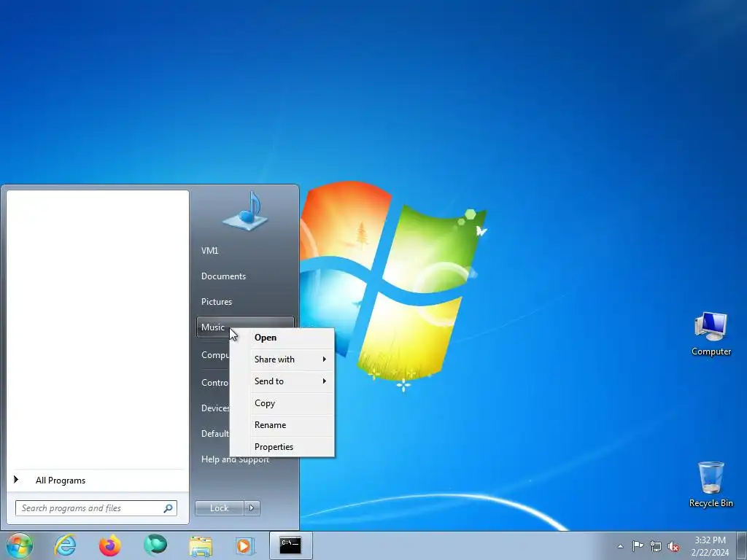Screen dimensions: 747x560
Task: Click the Show desktop strip
Action: pyautogui.click(x=742, y=545)
